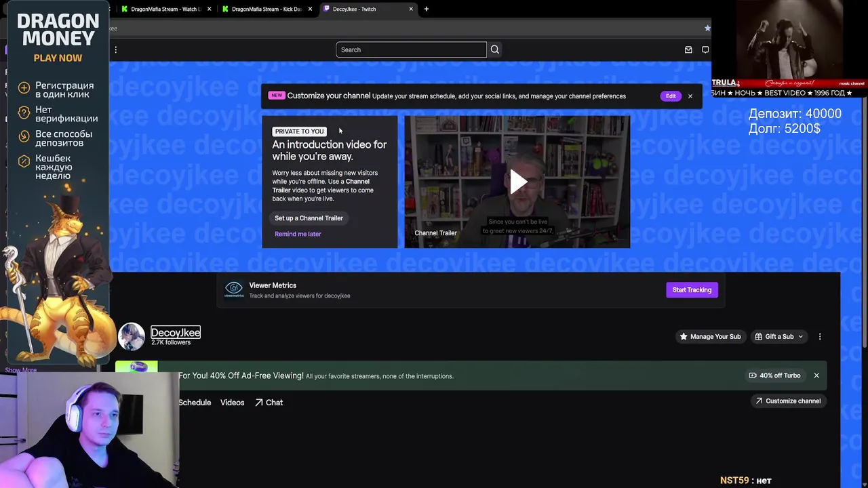Focus the Twitch Search field
The height and width of the screenshot is (488, 868).
[x=411, y=49]
